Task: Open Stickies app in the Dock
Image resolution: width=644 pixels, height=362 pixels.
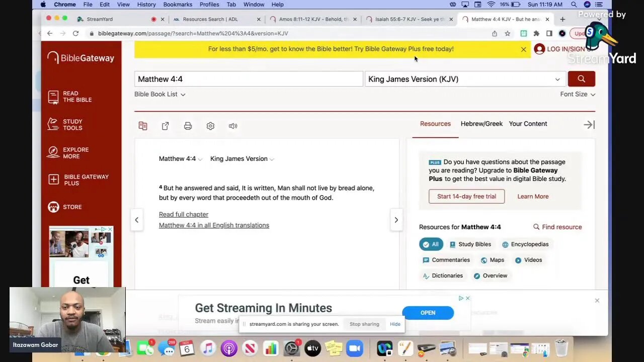Action: (x=333, y=348)
